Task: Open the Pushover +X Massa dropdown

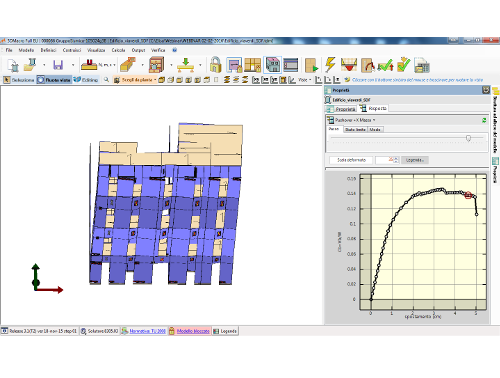Action: (x=355, y=120)
